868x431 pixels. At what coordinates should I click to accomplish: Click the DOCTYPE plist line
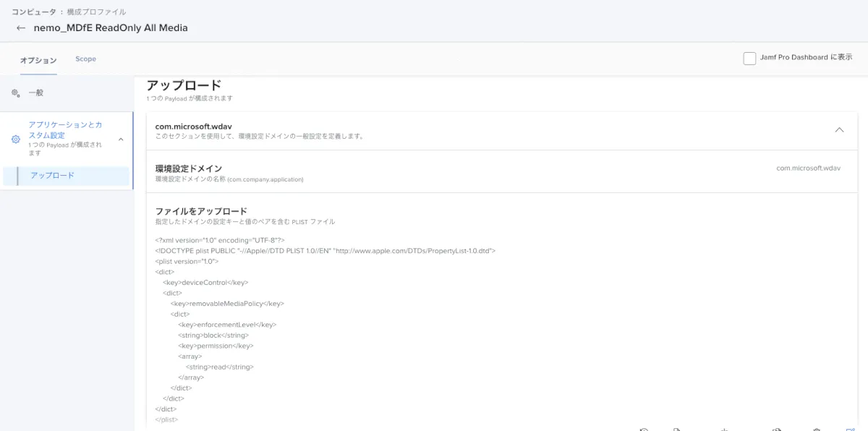point(325,251)
